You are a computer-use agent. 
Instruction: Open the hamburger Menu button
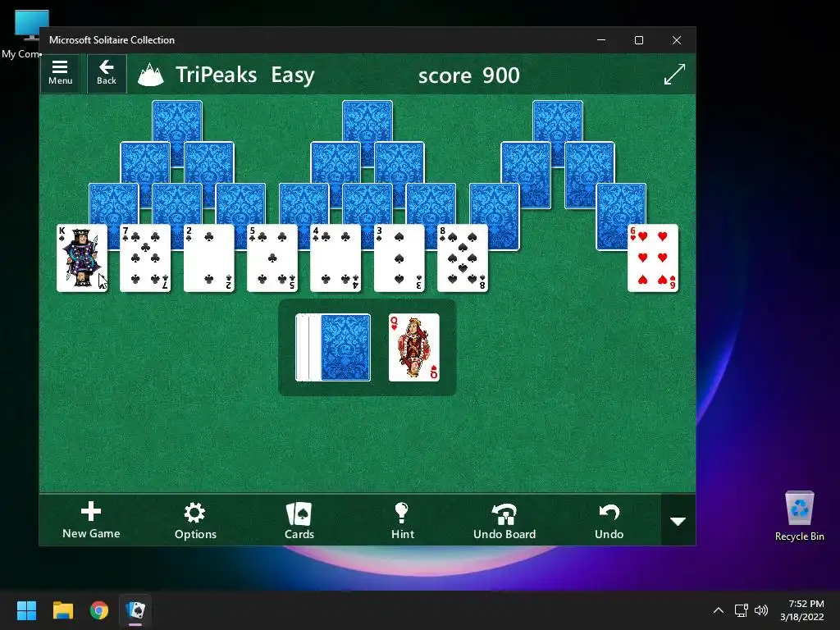click(60, 73)
